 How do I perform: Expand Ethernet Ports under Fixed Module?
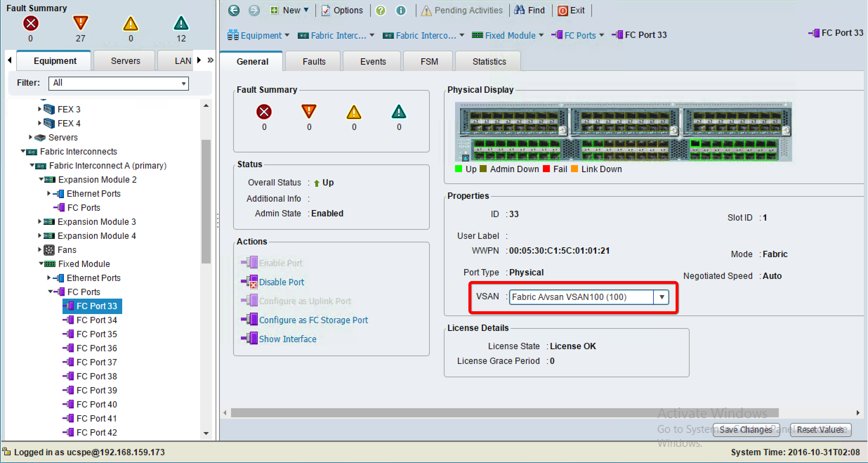pyautogui.click(x=48, y=278)
